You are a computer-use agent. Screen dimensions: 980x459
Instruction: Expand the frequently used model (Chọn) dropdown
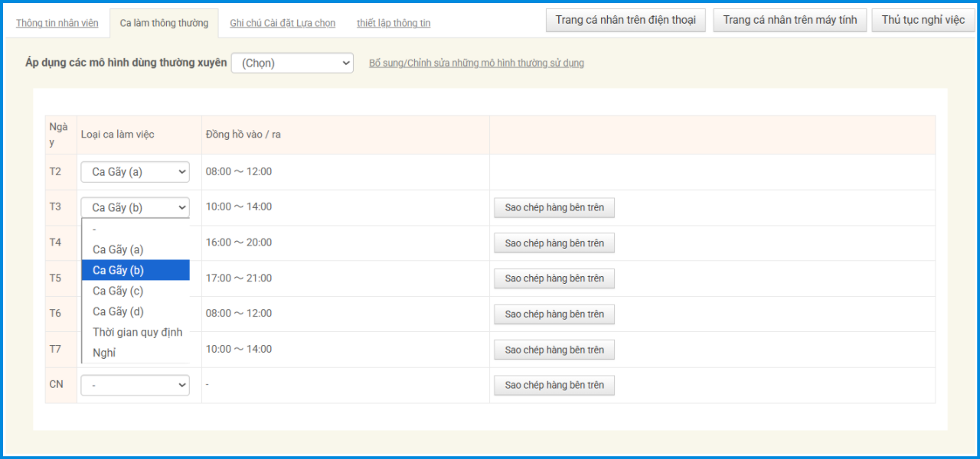click(x=292, y=63)
